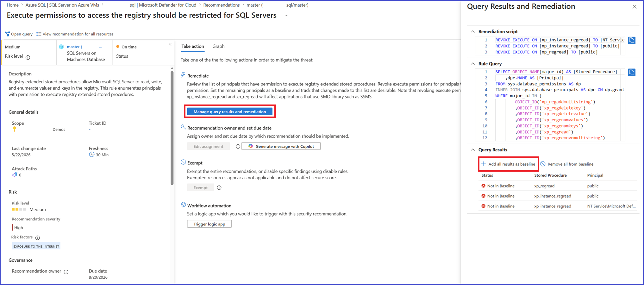Viewport: 644px width, 285px height.
Task: Click the Stored Procedure column header
Action: click(551, 175)
